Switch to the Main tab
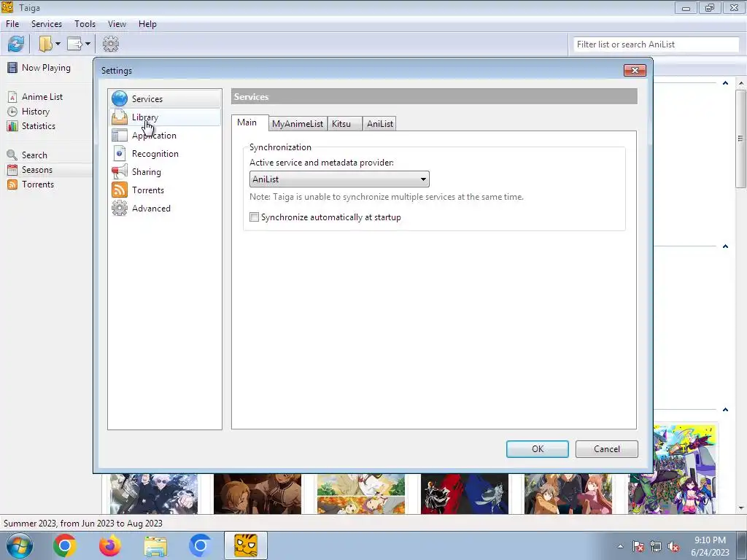 (249, 122)
